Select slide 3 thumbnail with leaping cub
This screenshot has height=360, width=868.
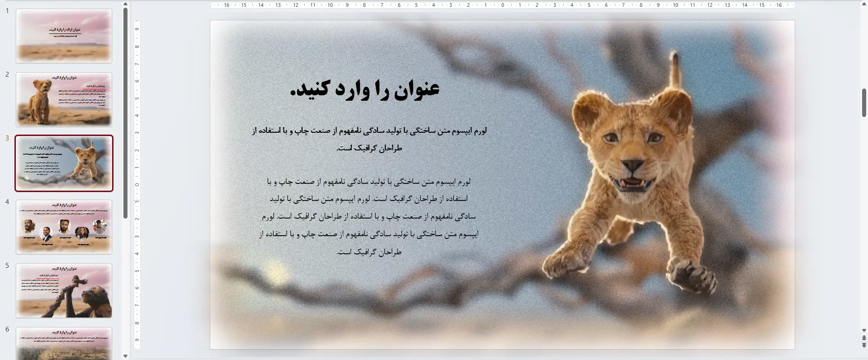(64, 163)
